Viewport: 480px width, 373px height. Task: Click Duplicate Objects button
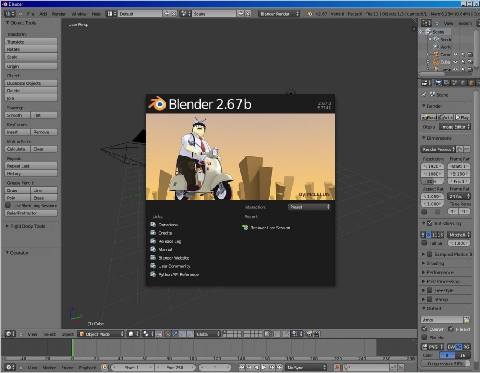pos(31,83)
